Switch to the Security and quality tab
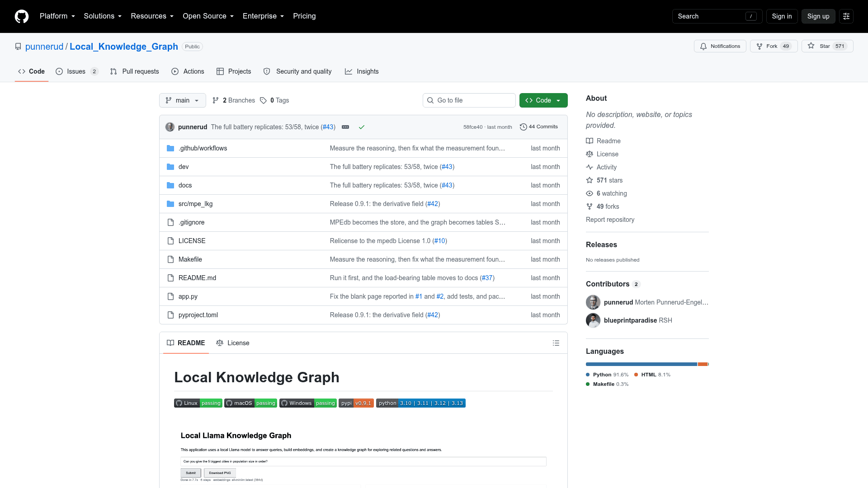 pyautogui.click(x=297, y=71)
